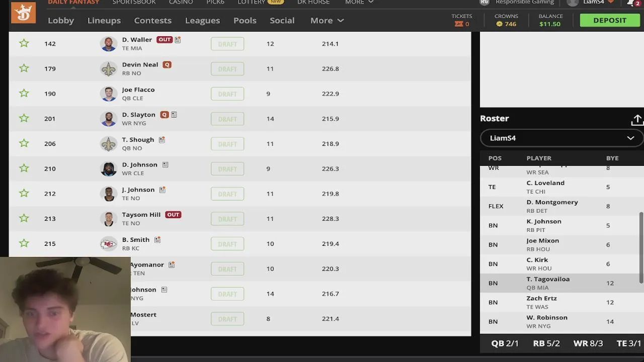Toggle the favorite star for T. Shough
The width and height of the screenshot is (644, 362).
click(x=24, y=143)
